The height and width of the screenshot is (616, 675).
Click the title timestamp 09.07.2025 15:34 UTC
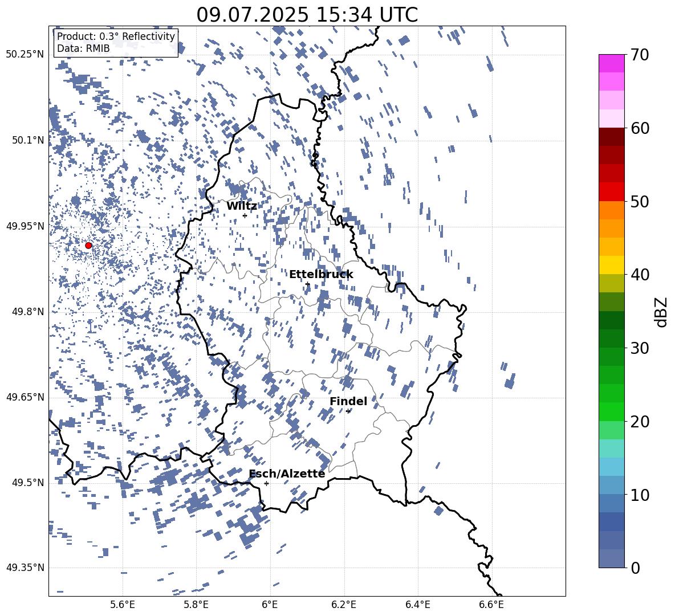pyautogui.click(x=307, y=15)
